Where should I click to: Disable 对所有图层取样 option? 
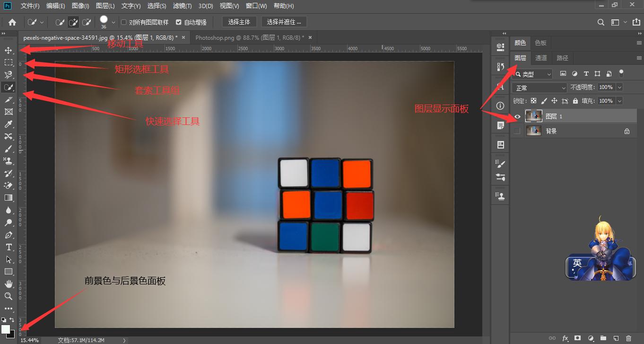[123, 22]
